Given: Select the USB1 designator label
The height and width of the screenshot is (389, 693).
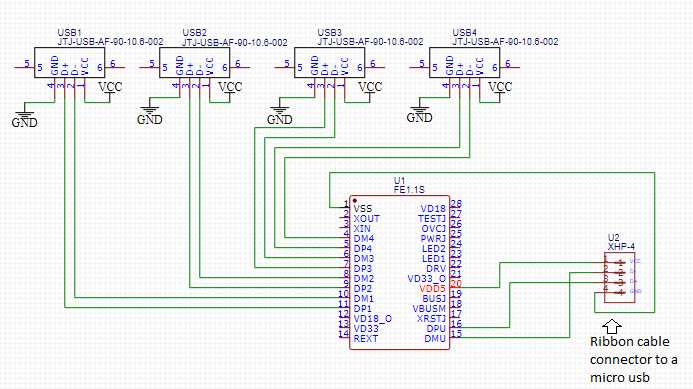Looking at the screenshot, I should point(69,33).
